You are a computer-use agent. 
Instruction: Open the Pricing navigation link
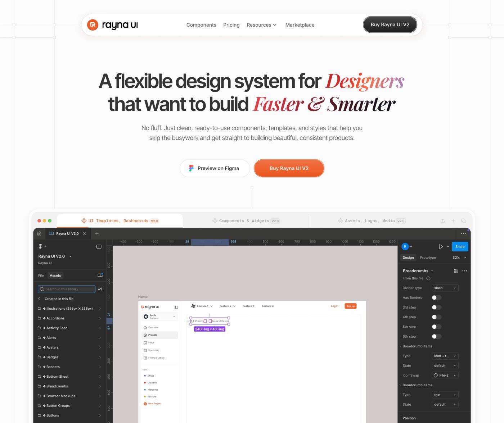tap(231, 25)
